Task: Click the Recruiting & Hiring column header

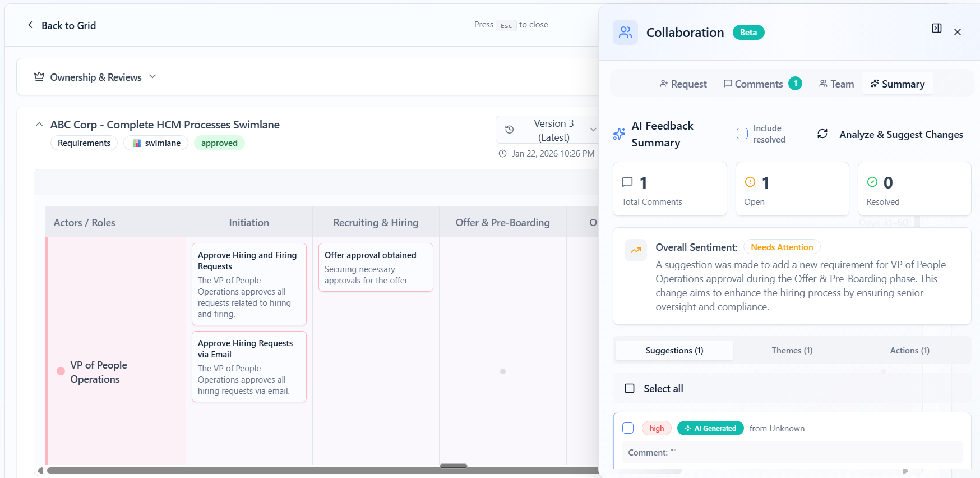Action: 376,222
